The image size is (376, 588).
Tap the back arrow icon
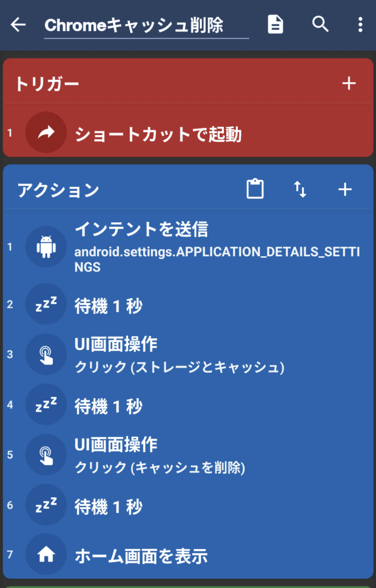coord(18,25)
